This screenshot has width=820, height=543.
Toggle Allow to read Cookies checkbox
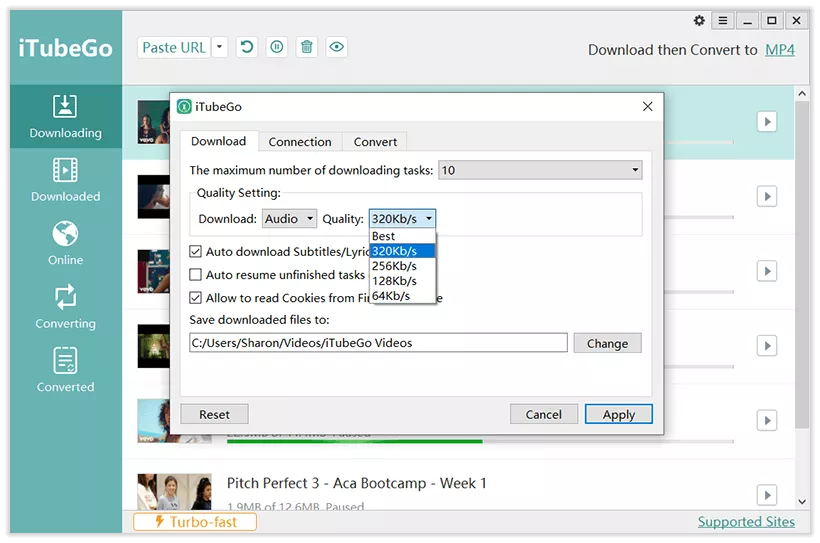click(x=195, y=298)
